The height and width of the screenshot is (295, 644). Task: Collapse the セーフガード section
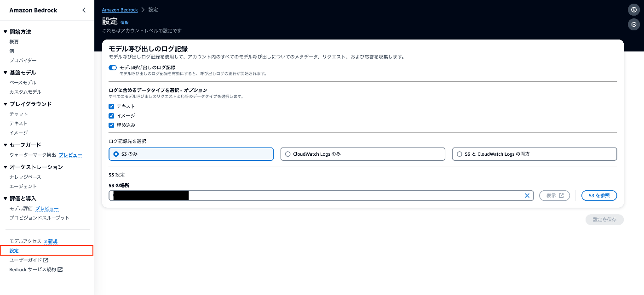click(6, 145)
